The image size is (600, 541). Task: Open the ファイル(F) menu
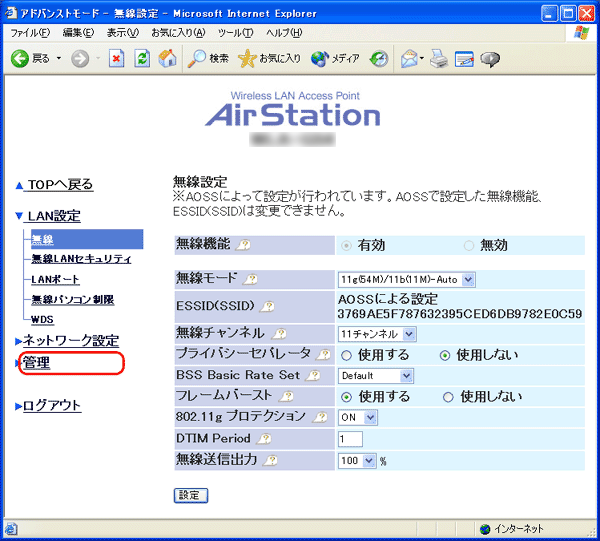(x=30, y=33)
